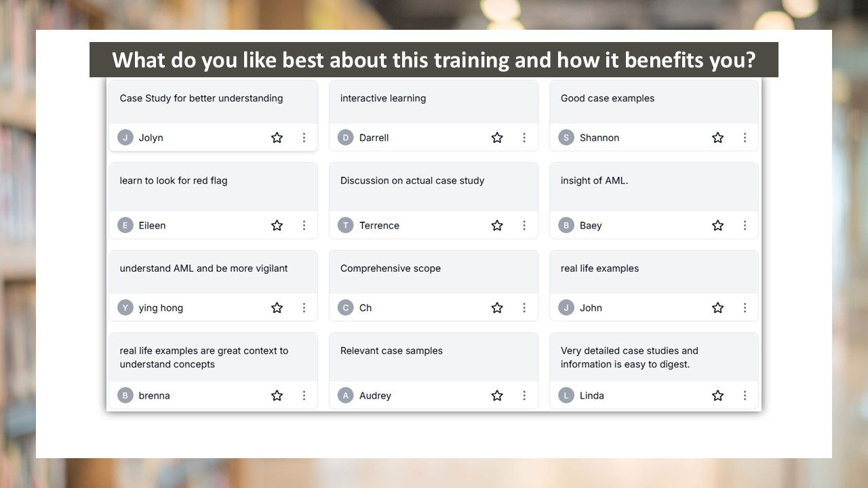
Task: Expand options menu on Baey's card
Action: pos(745,226)
